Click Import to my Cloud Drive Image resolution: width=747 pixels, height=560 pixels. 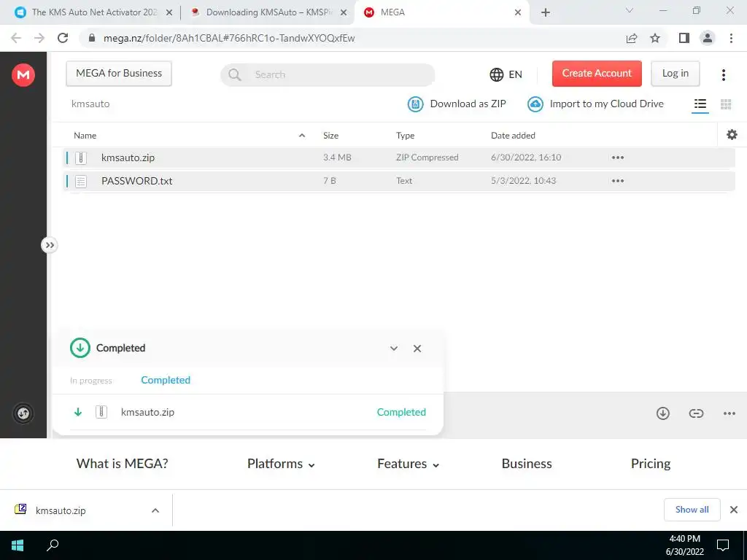(x=595, y=104)
